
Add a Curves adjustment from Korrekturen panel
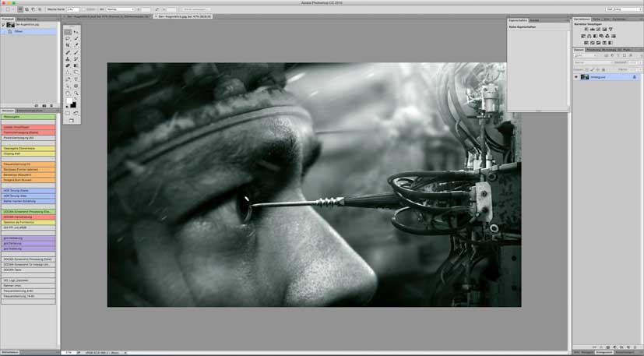click(598, 29)
